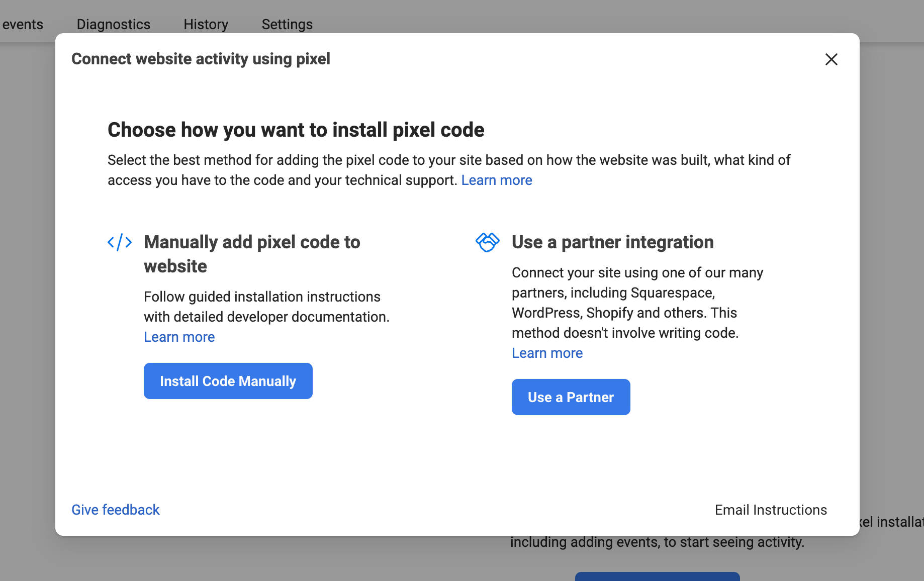This screenshot has width=924, height=581.
Task: Click the partner description mentioning Squarespace
Action: pyautogui.click(x=637, y=303)
